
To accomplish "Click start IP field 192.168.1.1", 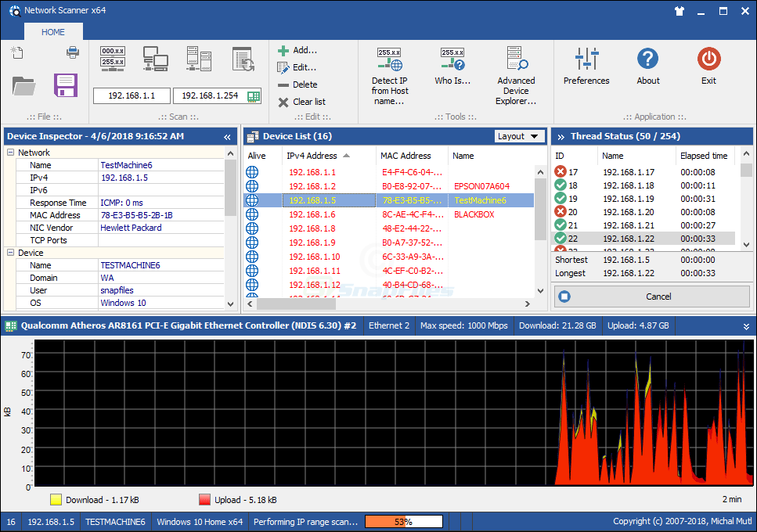I will 132,96.
